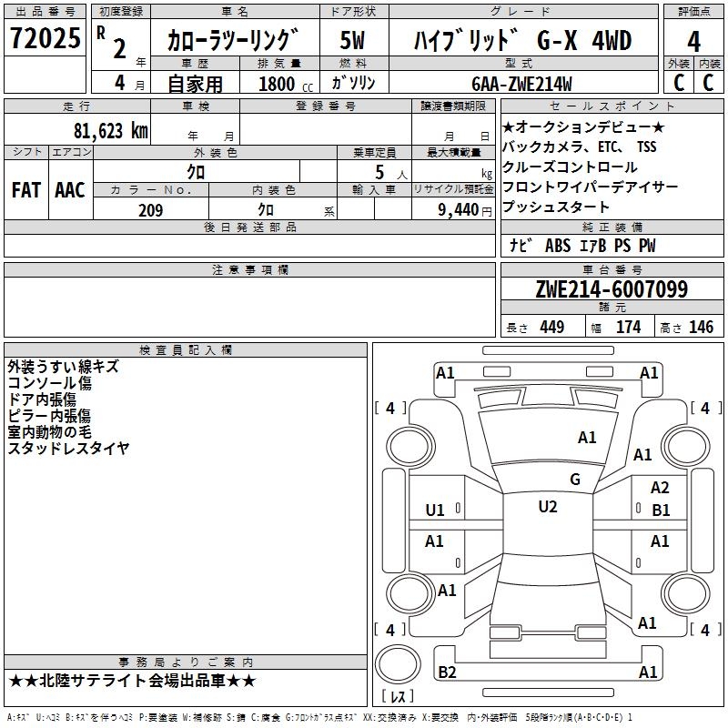Click the header 車台番号
Image resolution: width=728 pixels, height=728 pixels.
612,269
